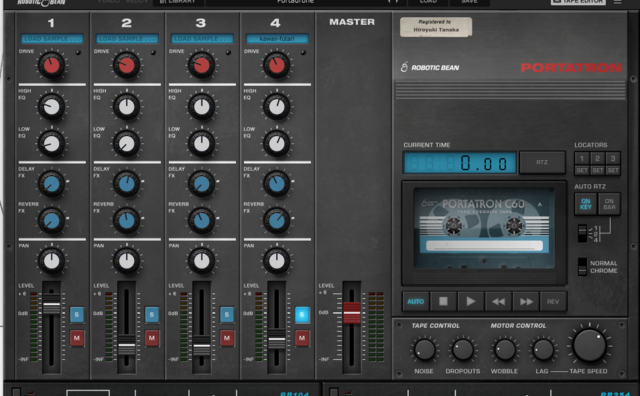Click channel 1 High EQ knob

(51, 107)
